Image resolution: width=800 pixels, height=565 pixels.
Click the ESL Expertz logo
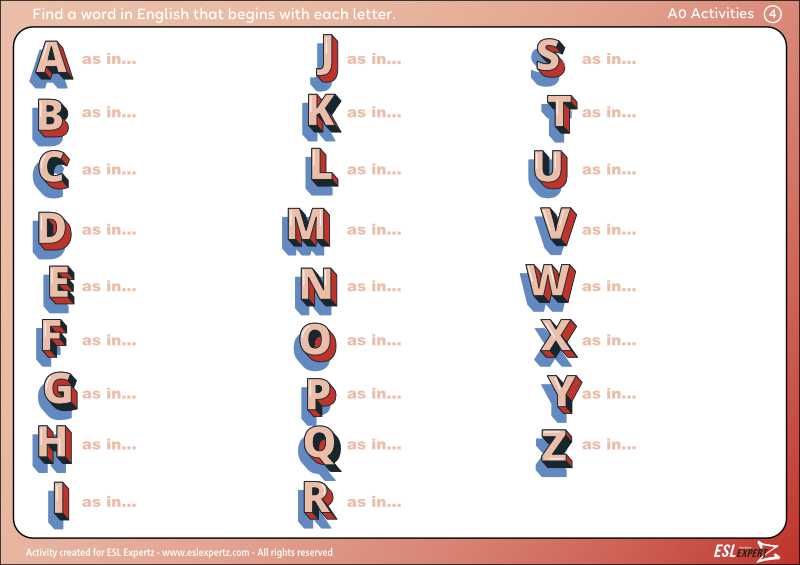pos(746,552)
